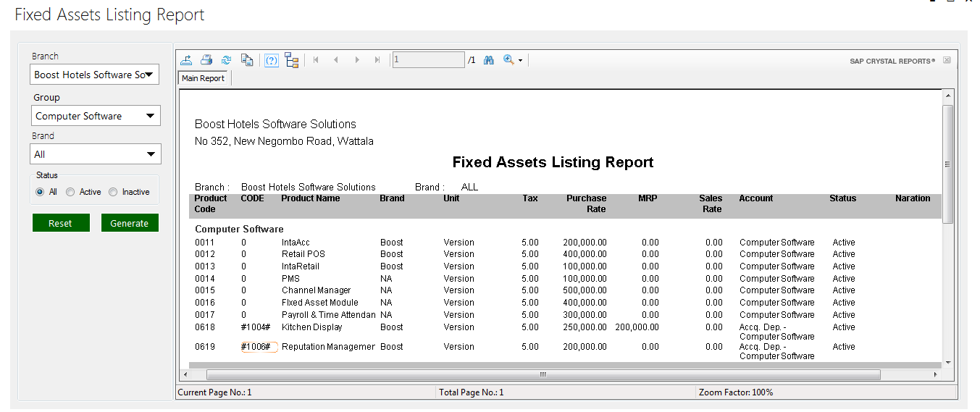Click the Reset button
The width and height of the screenshot is (980, 412).
pyautogui.click(x=61, y=223)
